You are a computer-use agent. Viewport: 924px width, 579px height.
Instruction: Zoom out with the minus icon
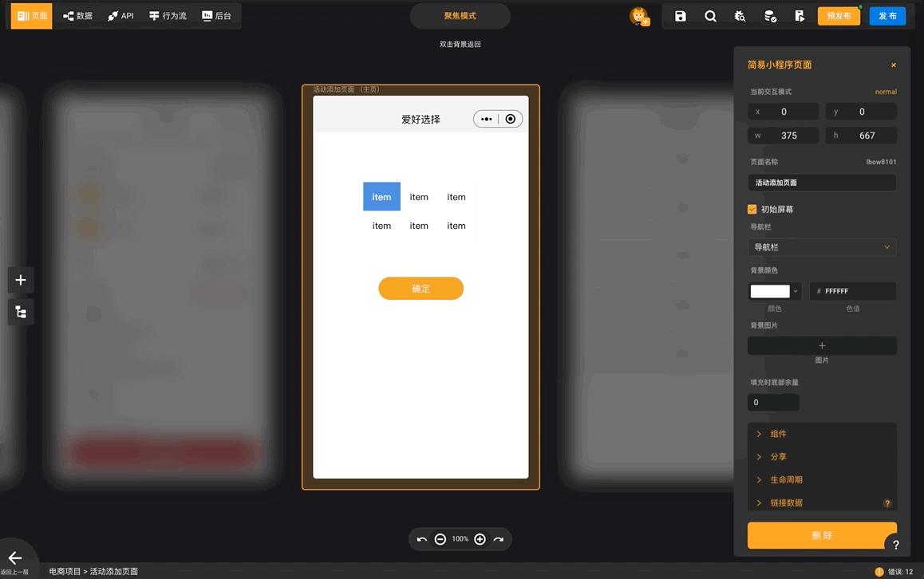[440, 540]
